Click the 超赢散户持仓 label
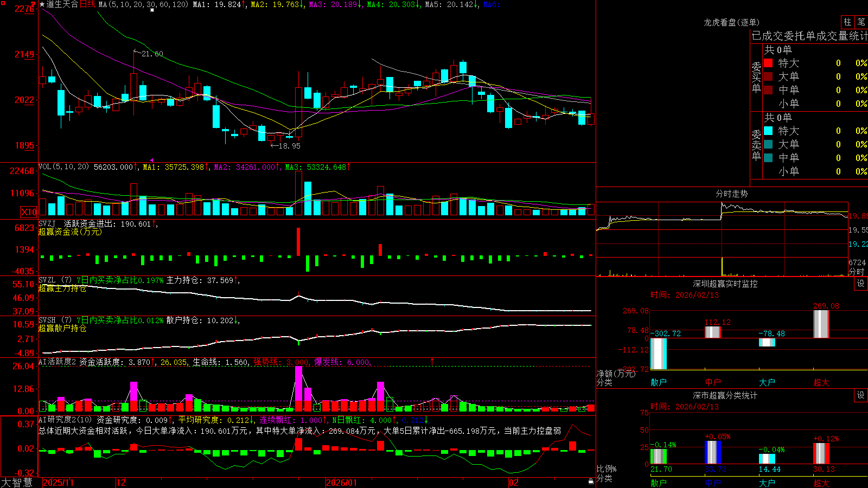868x488 pixels. 62,329
